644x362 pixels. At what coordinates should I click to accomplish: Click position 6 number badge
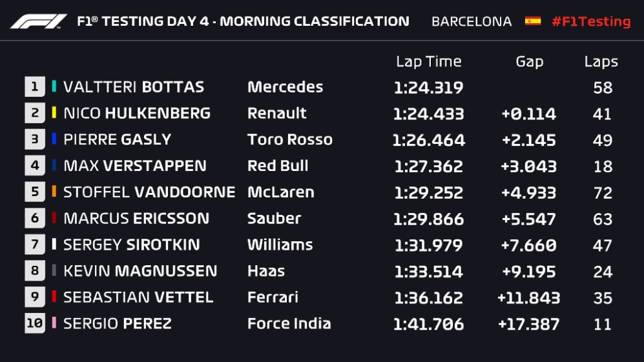pos(35,219)
